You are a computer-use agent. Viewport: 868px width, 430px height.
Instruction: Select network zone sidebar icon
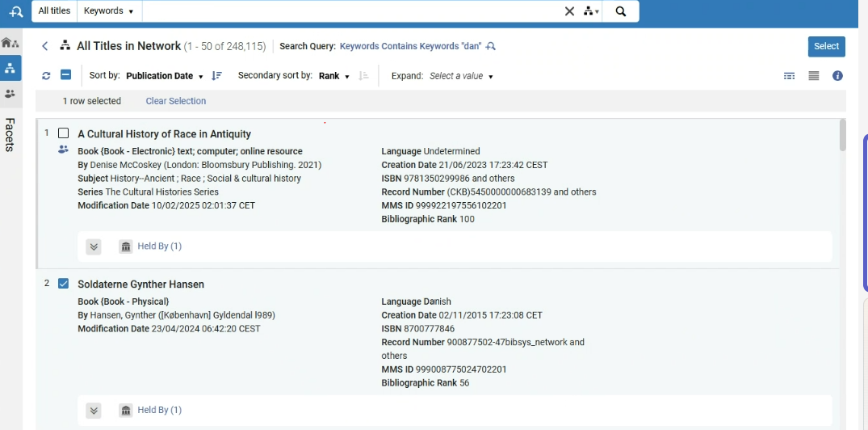click(10, 68)
